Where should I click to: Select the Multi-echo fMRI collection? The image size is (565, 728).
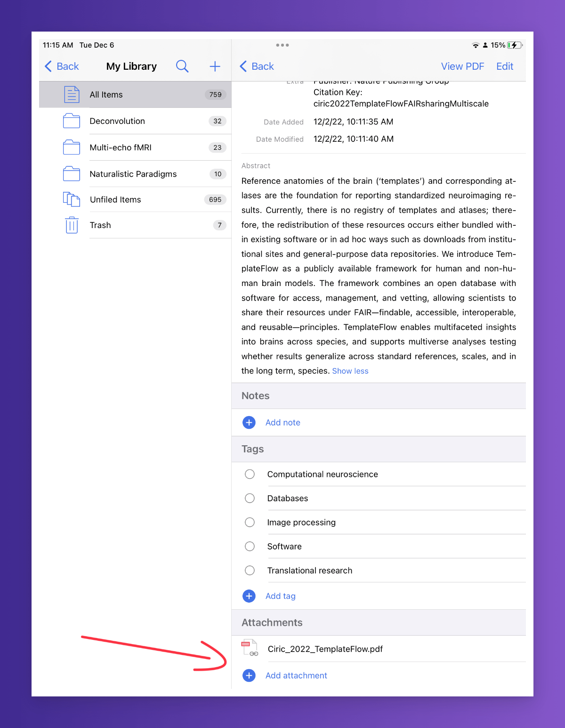tap(121, 147)
